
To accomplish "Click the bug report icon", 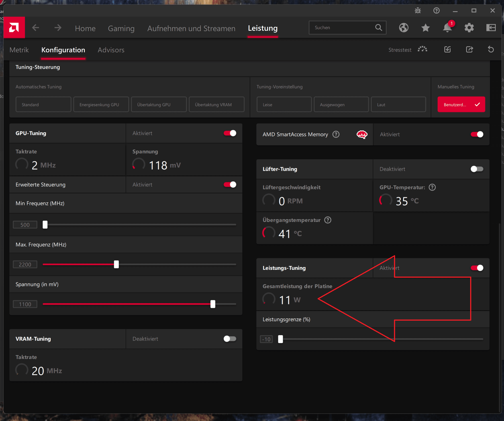I will [x=418, y=10].
